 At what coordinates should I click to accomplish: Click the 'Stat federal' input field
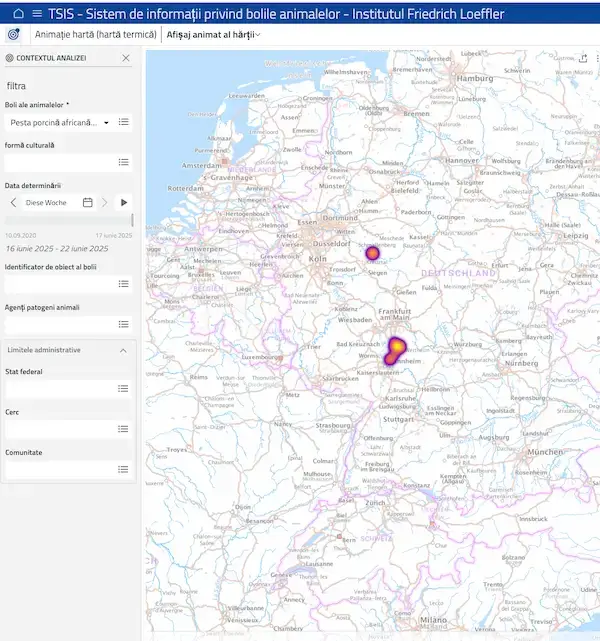[x=60, y=389]
